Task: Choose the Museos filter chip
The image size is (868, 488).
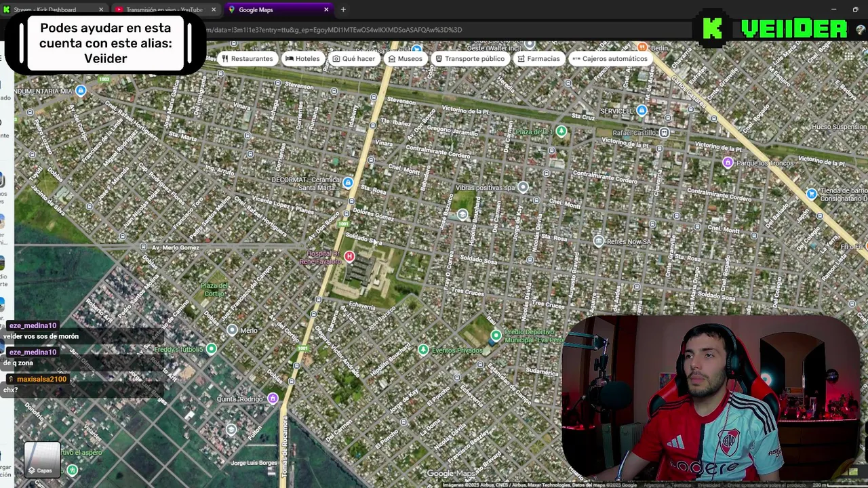Action: point(405,59)
